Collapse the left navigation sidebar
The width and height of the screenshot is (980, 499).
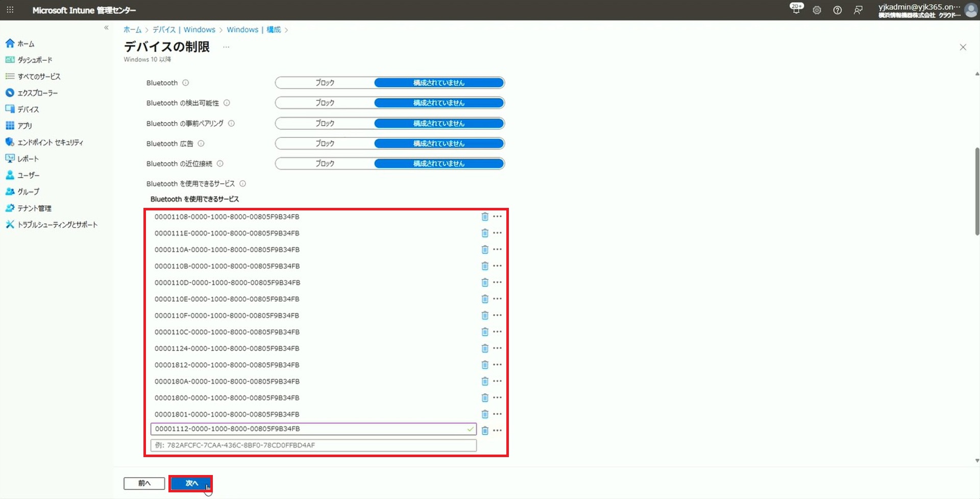[106, 28]
